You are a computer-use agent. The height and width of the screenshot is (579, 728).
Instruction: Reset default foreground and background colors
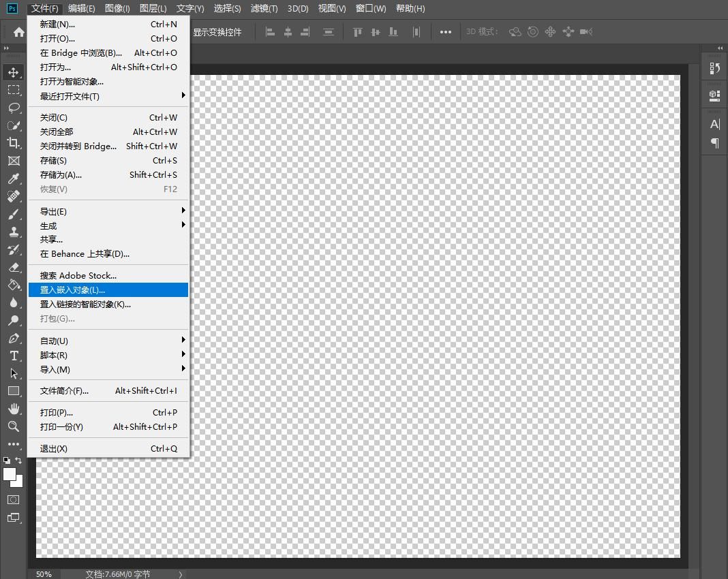[7, 460]
